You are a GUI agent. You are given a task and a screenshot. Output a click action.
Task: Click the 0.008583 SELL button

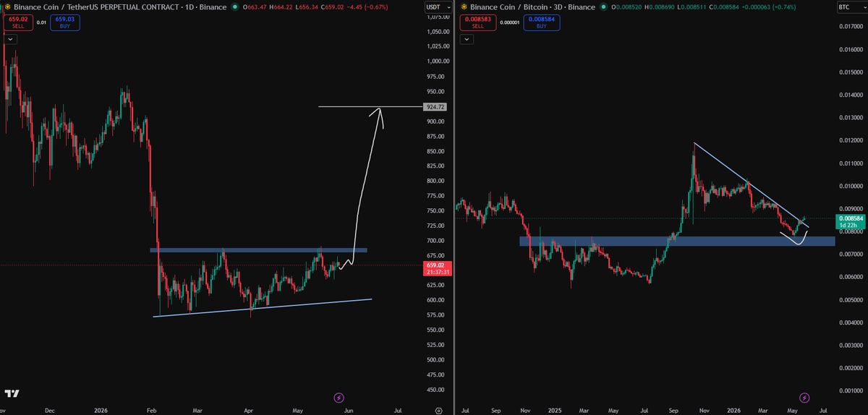[x=477, y=22]
